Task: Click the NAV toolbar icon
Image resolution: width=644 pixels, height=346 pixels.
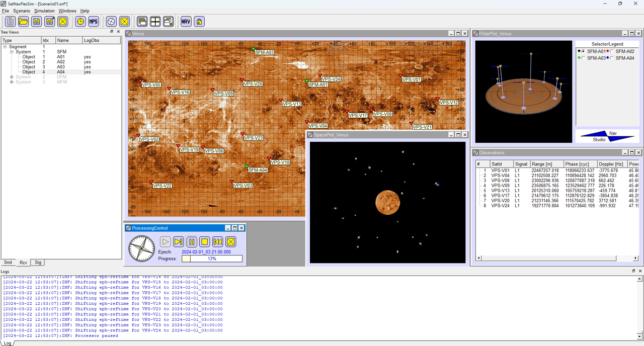Action: pos(186,22)
